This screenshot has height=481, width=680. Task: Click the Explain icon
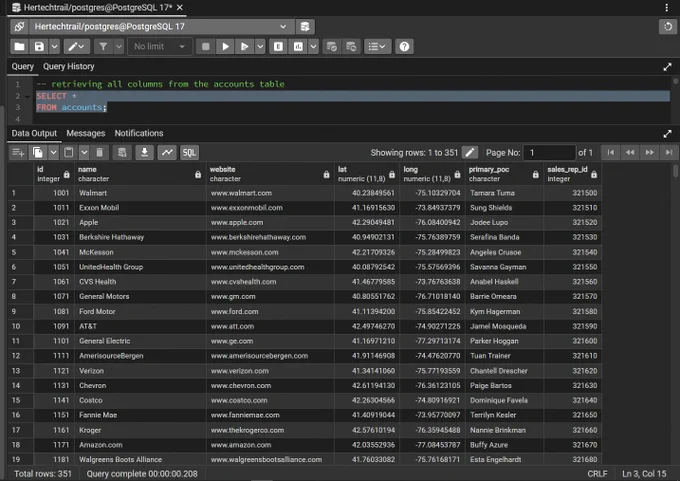point(278,46)
